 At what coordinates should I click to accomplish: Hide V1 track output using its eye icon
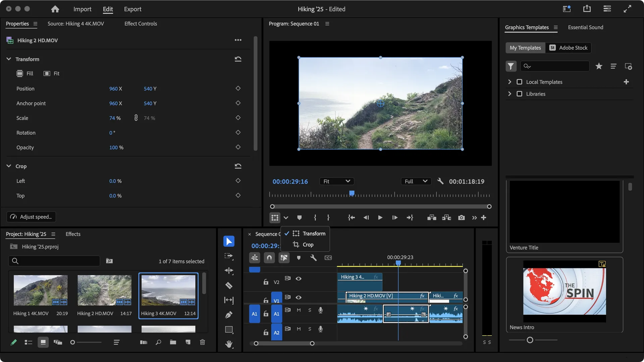tap(299, 297)
